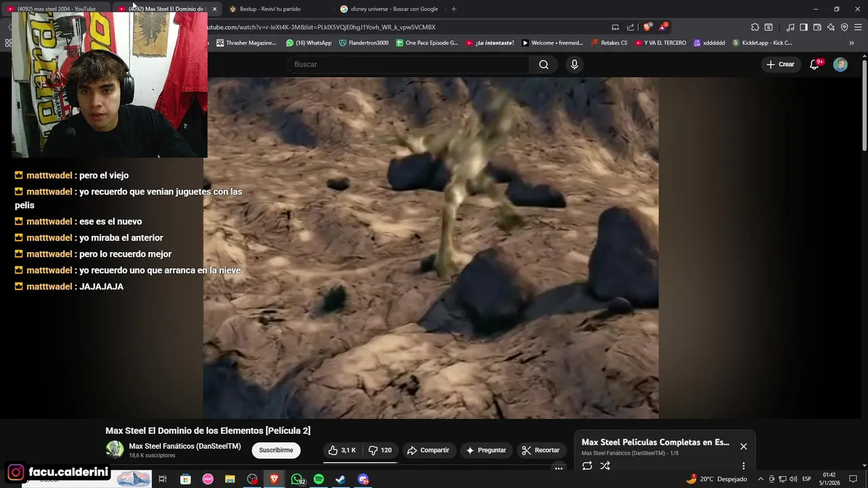
Task: Dislike the video with thumbs down
Action: 380,450
